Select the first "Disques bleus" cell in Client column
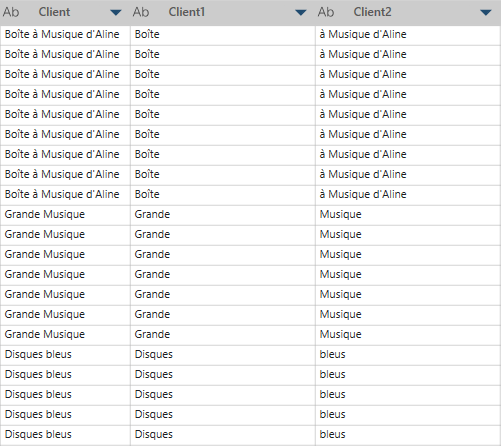 point(65,355)
